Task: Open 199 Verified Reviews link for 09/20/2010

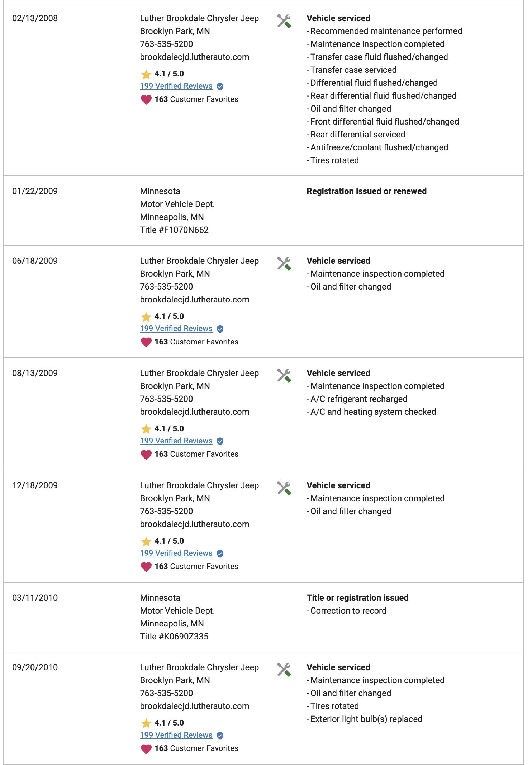Action: click(x=176, y=735)
